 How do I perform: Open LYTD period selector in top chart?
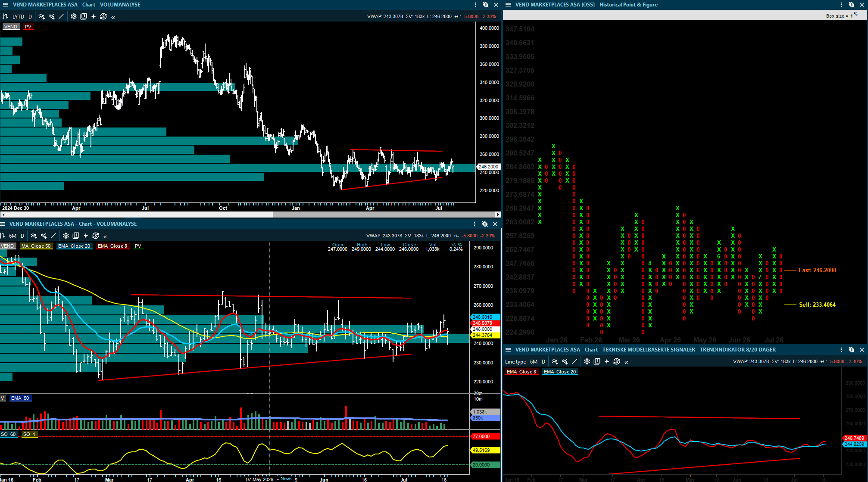point(18,17)
